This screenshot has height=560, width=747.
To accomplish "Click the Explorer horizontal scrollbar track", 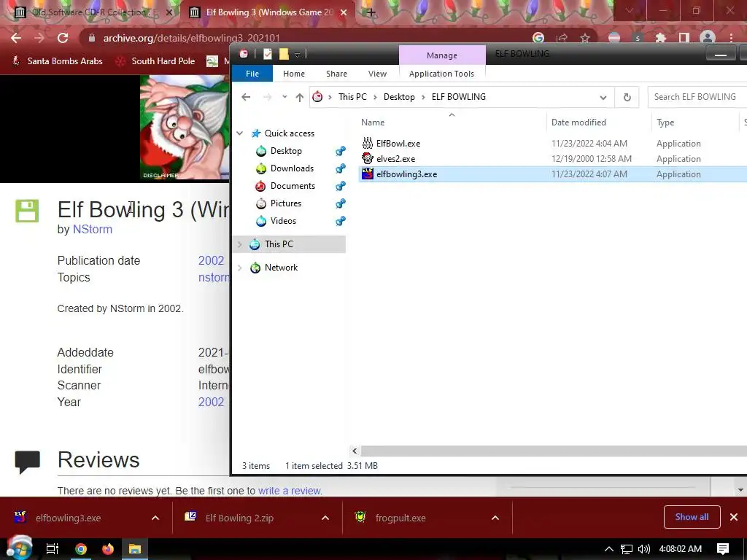I will [554, 451].
